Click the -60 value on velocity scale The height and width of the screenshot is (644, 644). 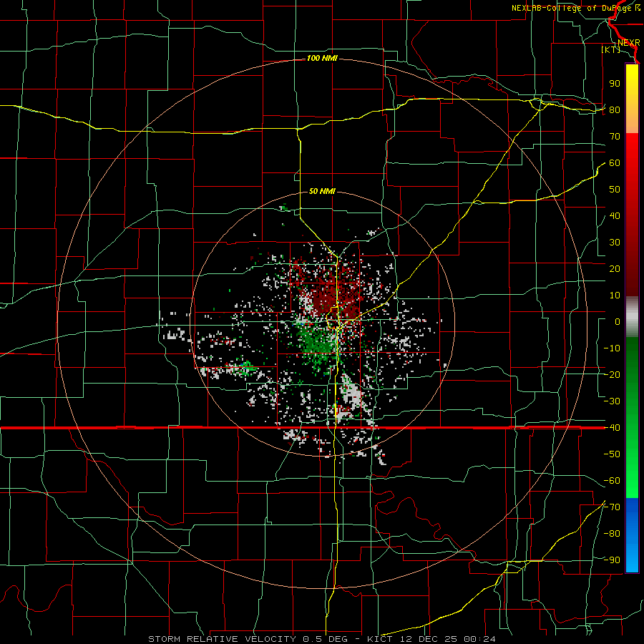tap(612, 481)
